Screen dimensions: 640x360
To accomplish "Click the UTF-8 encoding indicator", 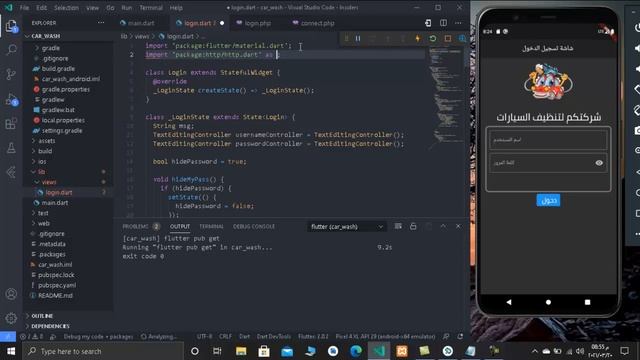I will pos(204,337).
